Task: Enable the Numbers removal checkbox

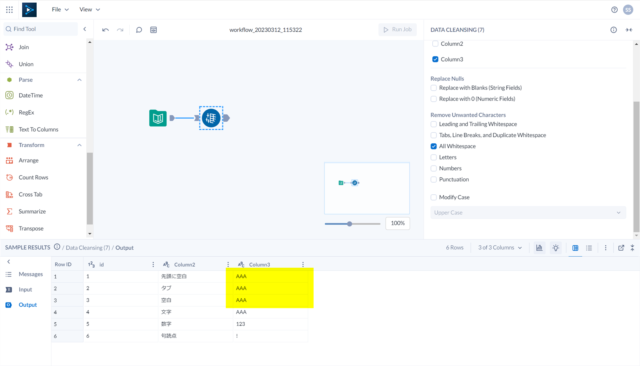Action: point(433,168)
